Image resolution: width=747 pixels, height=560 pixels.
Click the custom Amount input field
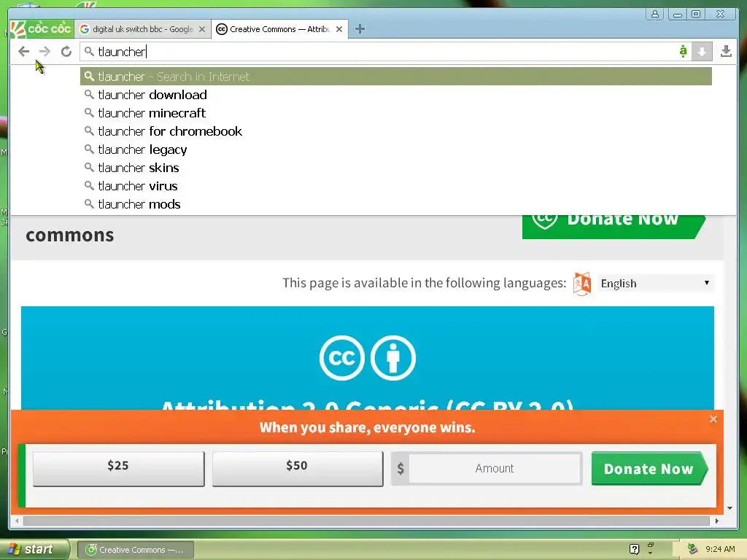point(495,469)
